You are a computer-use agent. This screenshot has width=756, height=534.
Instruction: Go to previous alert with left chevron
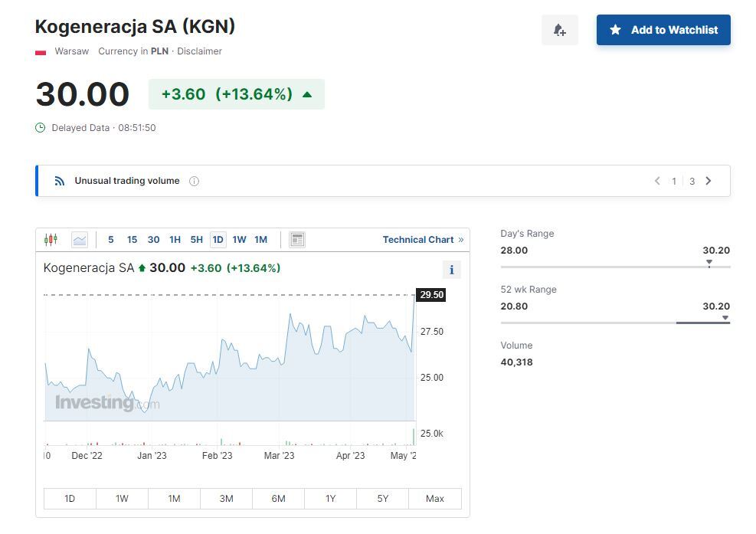[657, 182]
